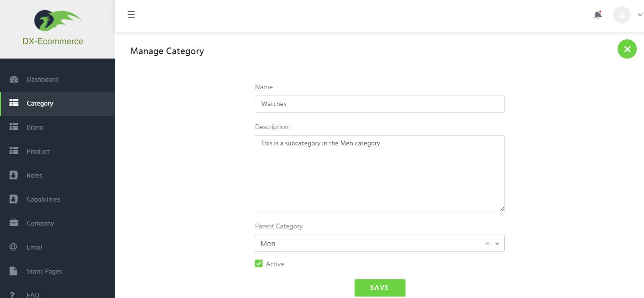The image size is (644, 298).
Task: Close Manage Category with green X
Action: point(627,49)
